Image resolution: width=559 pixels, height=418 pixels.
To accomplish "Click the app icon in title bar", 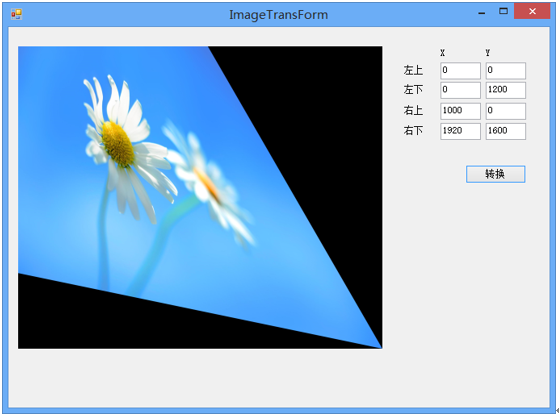I will click(x=16, y=14).
